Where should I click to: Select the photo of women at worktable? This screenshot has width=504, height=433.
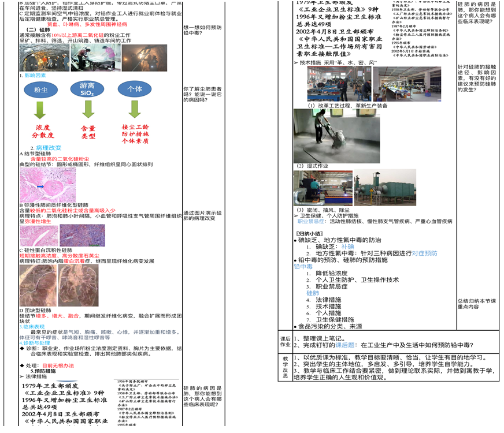pyautogui.click(x=96, y=58)
